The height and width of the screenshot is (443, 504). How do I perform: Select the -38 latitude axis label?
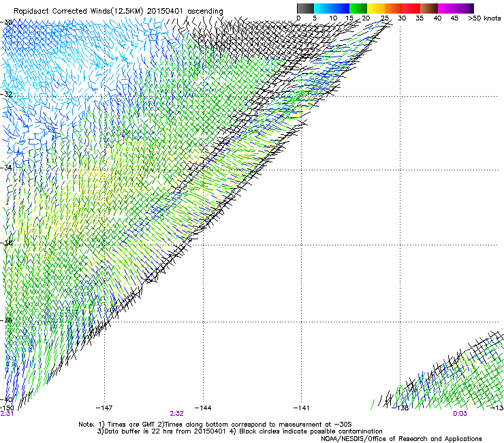[6, 320]
